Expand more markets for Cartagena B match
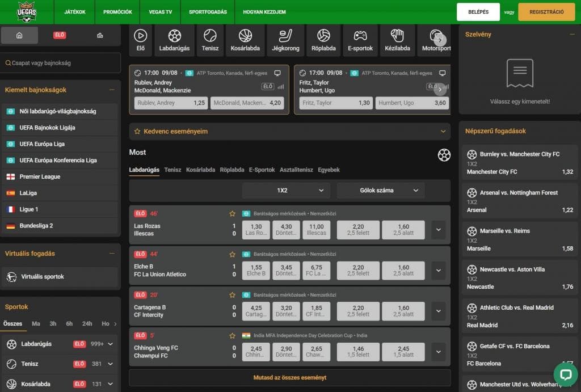Image resolution: width=581 pixels, height=392 pixels. pos(439,311)
